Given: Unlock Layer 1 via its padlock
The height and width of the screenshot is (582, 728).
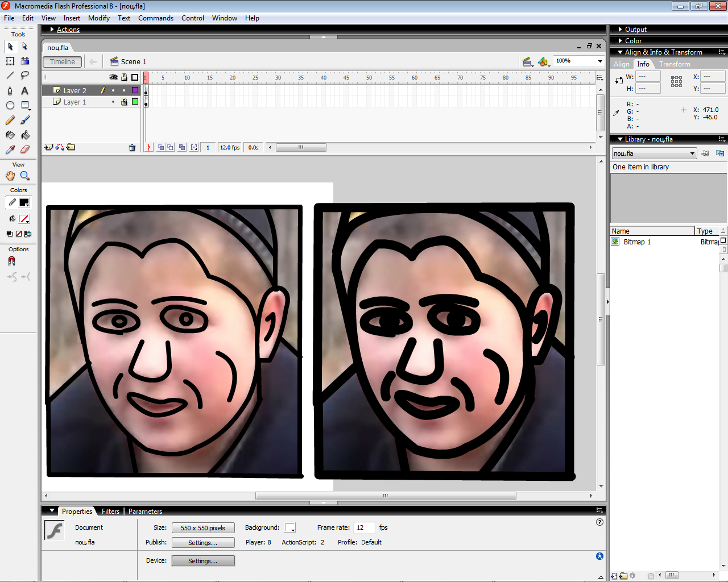Looking at the screenshot, I should [124, 102].
